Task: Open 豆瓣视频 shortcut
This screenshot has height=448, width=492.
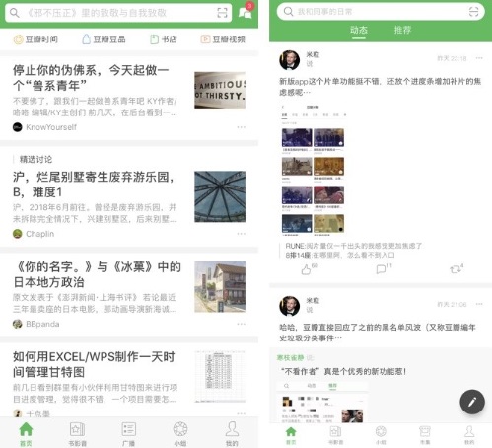Action: pyautogui.click(x=223, y=39)
